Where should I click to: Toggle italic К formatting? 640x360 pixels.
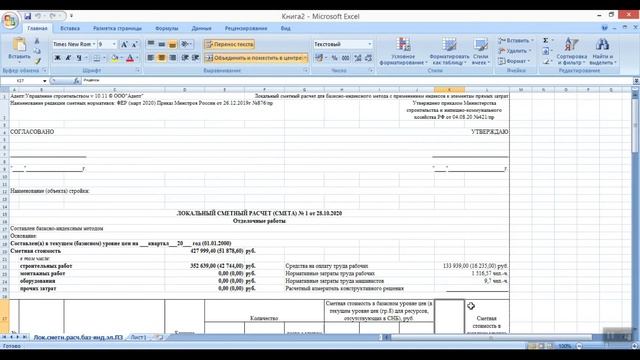click(x=68, y=58)
